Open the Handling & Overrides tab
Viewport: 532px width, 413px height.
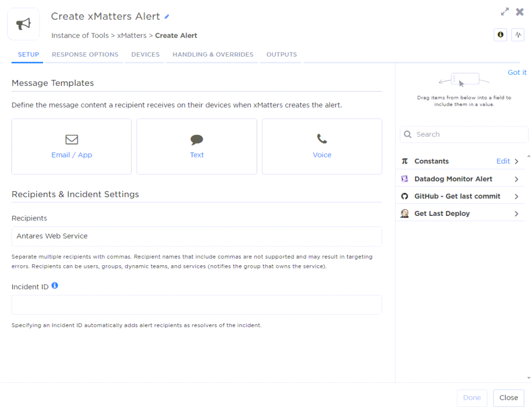pos(211,55)
